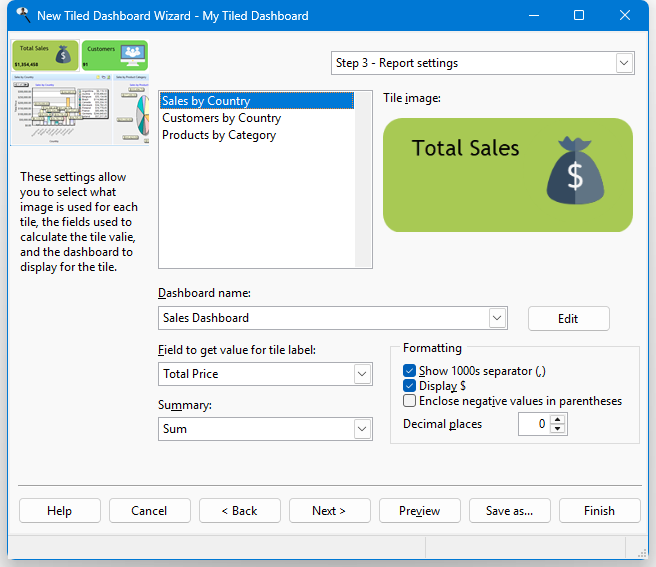The width and height of the screenshot is (656, 567).
Task: Expand the Dashboard name dropdown
Action: [497, 318]
